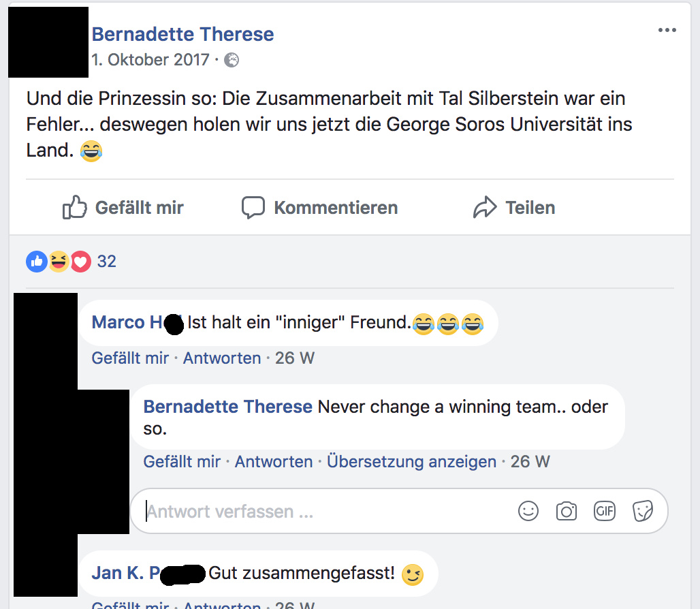700x609 pixels.
Task: Open the emoji picker in reply box
Action: pos(528,511)
